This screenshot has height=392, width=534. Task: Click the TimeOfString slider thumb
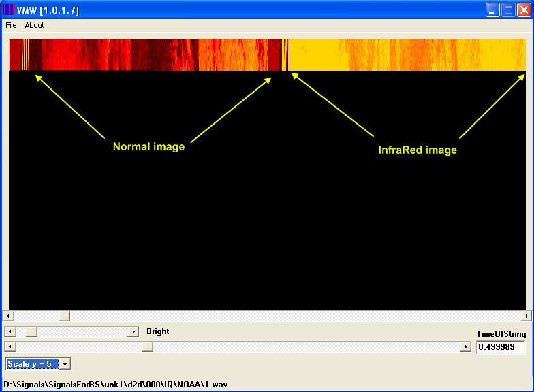tap(147, 347)
